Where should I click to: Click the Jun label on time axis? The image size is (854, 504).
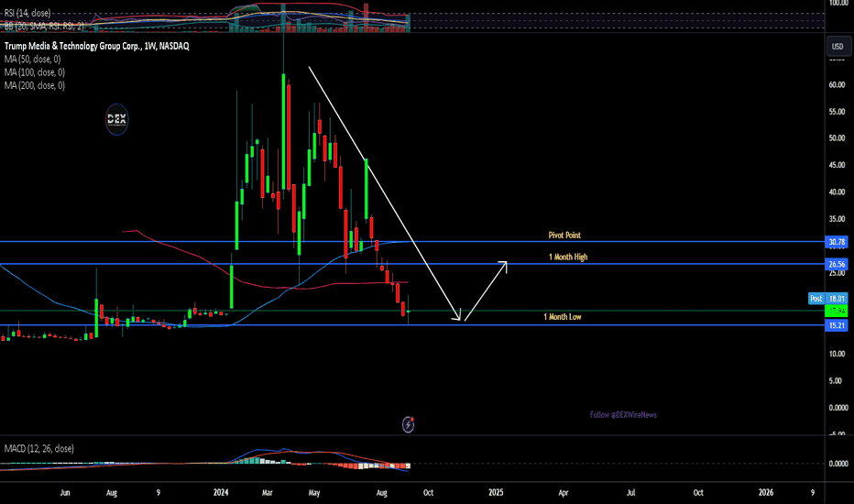(x=65, y=493)
